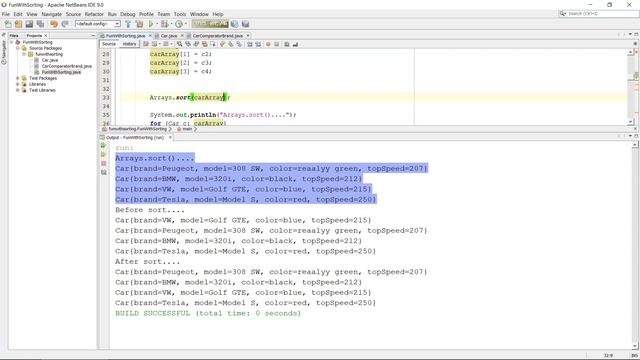Collapse the Source Packages node

(18, 48)
